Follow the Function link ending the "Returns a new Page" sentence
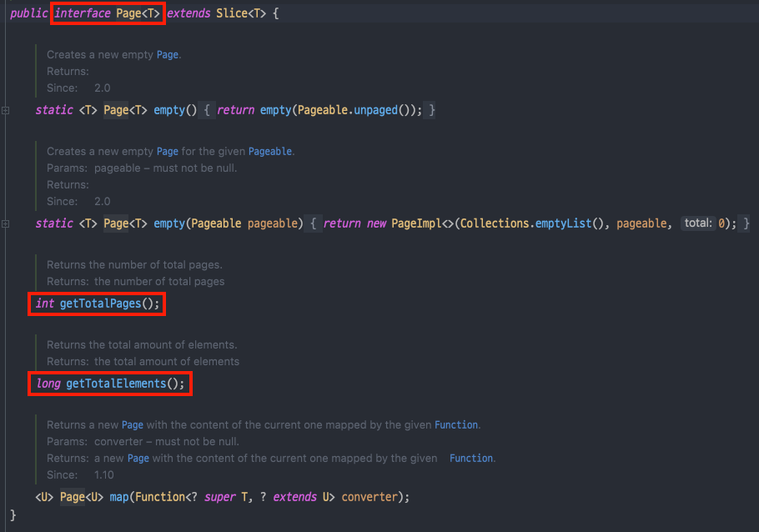Screen dimensions: 759x532 pyautogui.click(x=456, y=425)
